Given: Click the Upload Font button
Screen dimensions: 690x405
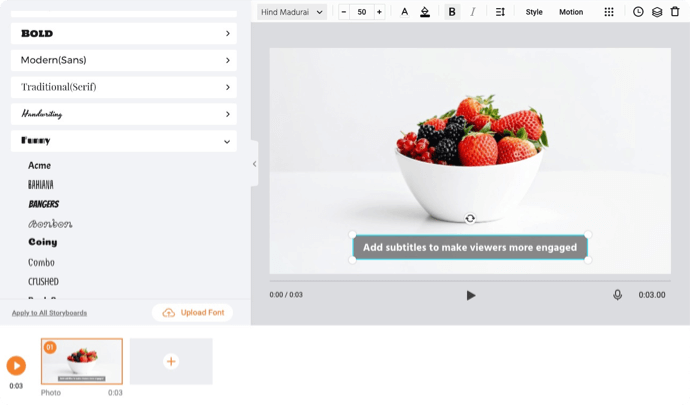Looking at the screenshot, I should tap(192, 313).
